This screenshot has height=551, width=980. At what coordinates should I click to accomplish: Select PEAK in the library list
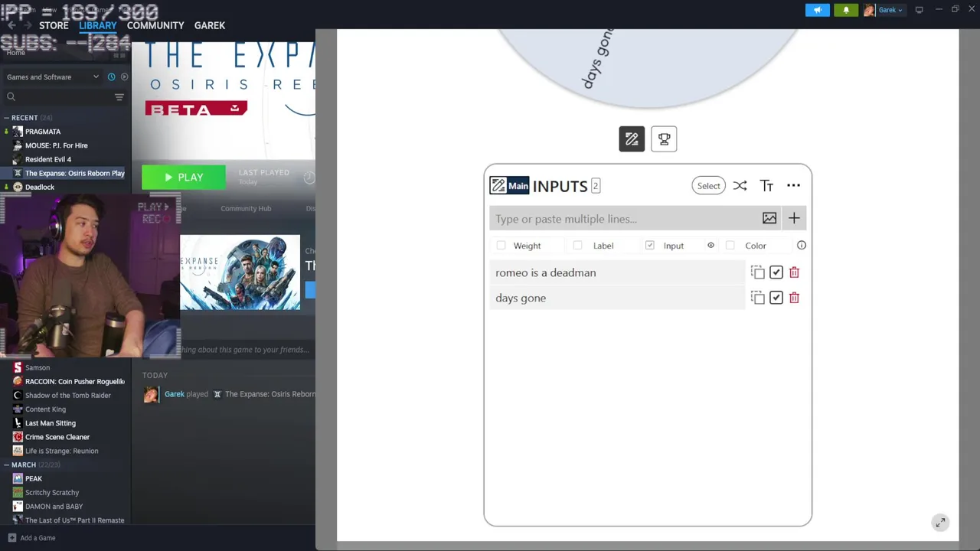pyautogui.click(x=34, y=479)
